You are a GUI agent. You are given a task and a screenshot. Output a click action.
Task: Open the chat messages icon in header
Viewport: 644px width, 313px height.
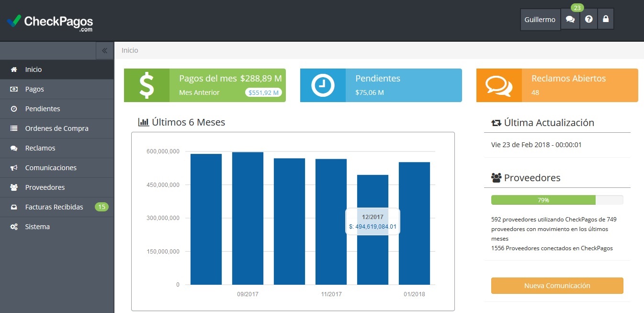[570, 20]
